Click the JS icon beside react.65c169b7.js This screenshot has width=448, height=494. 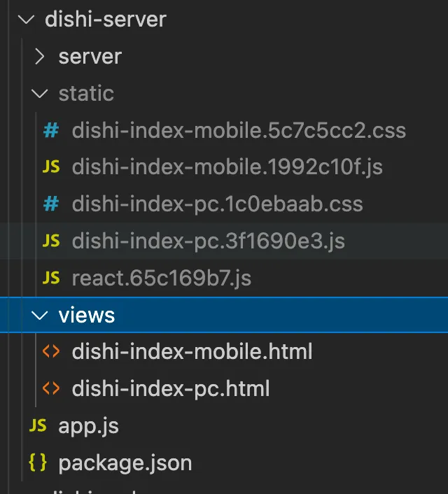51,278
